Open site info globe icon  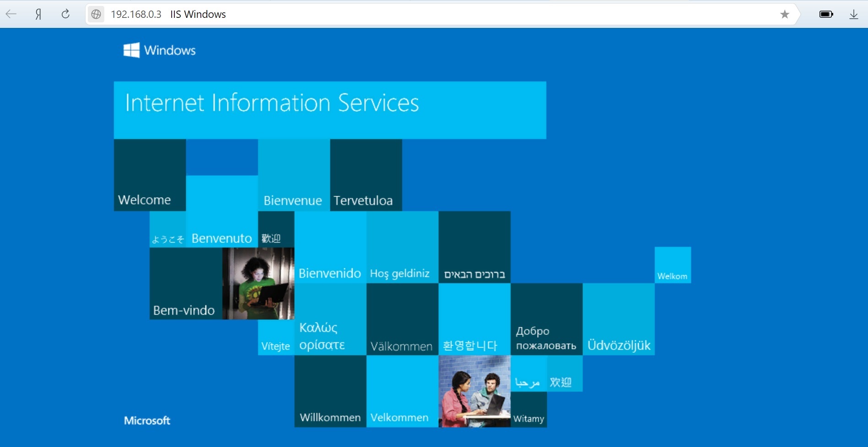tap(96, 14)
